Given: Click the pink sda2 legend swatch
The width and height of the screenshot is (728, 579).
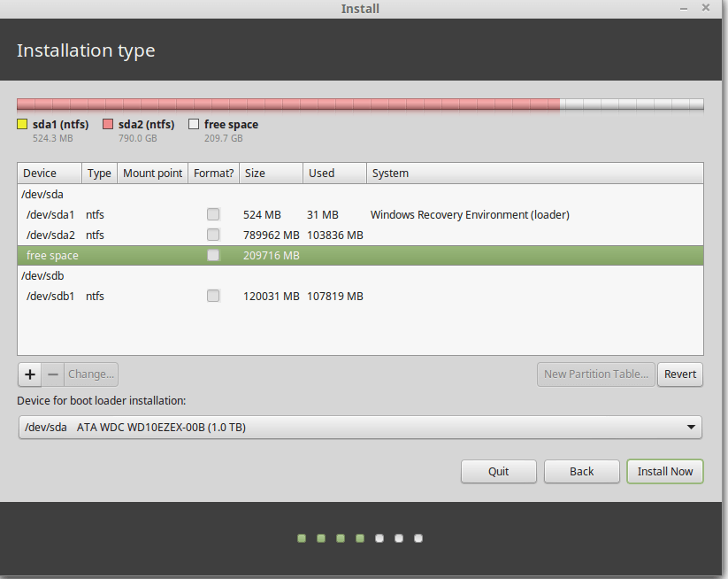Looking at the screenshot, I should pos(110,124).
